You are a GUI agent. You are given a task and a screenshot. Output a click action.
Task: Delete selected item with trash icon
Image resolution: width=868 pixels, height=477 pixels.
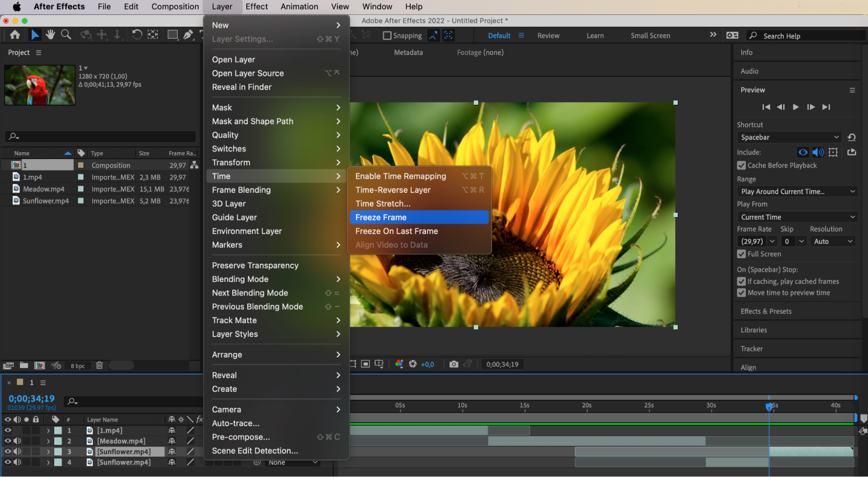click(99, 365)
